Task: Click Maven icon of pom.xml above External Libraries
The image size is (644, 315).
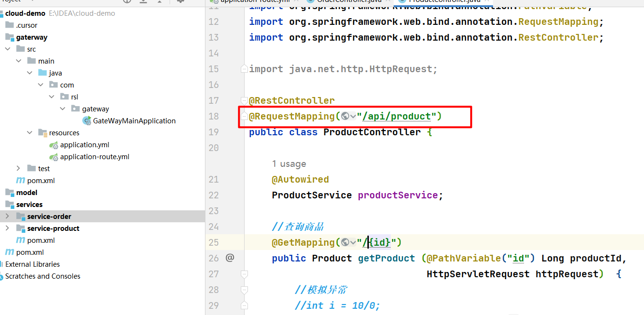Action: point(10,252)
